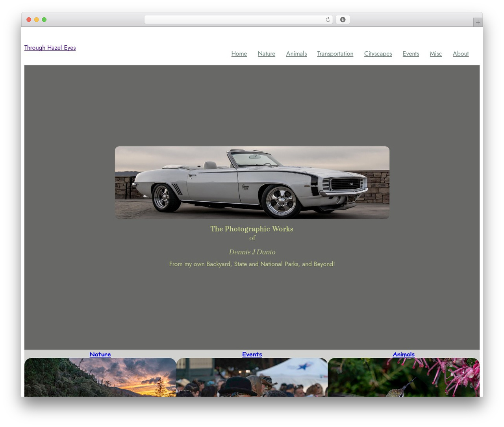Open the Transportation menu item
This screenshot has width=504, height=427.
click(x=335, y=54)
